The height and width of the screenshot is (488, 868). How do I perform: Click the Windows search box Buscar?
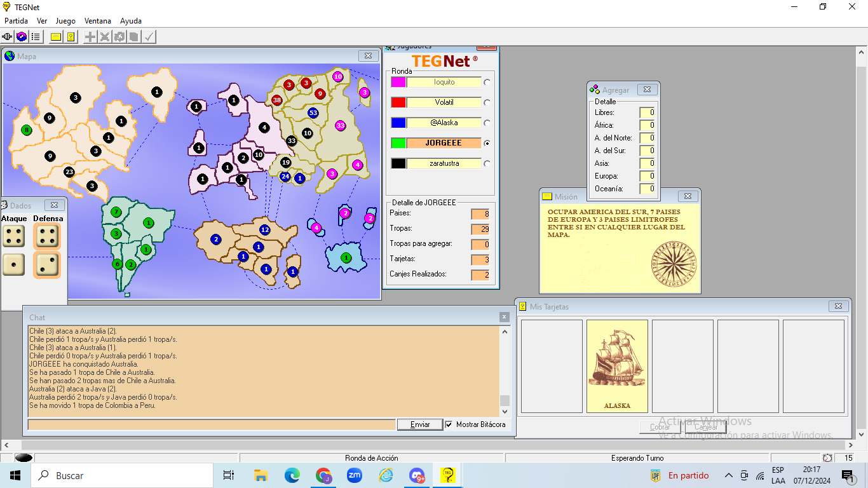(122, 475)
